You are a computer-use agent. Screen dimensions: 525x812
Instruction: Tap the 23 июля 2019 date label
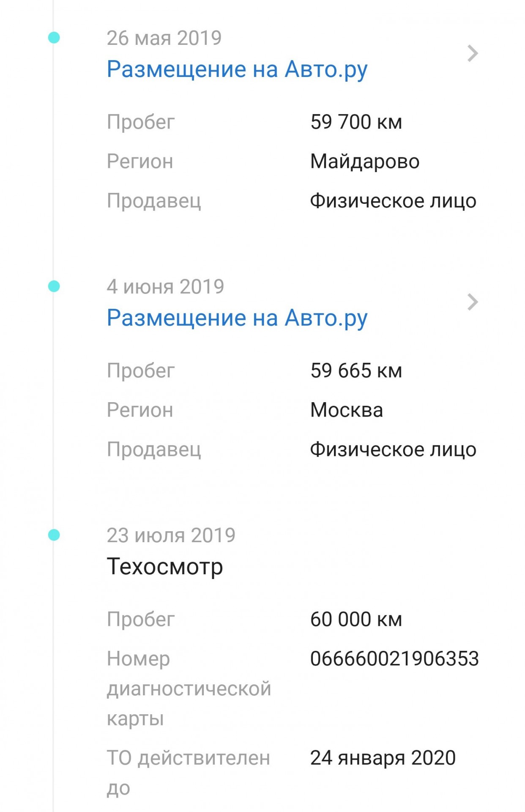pos(171,535)
